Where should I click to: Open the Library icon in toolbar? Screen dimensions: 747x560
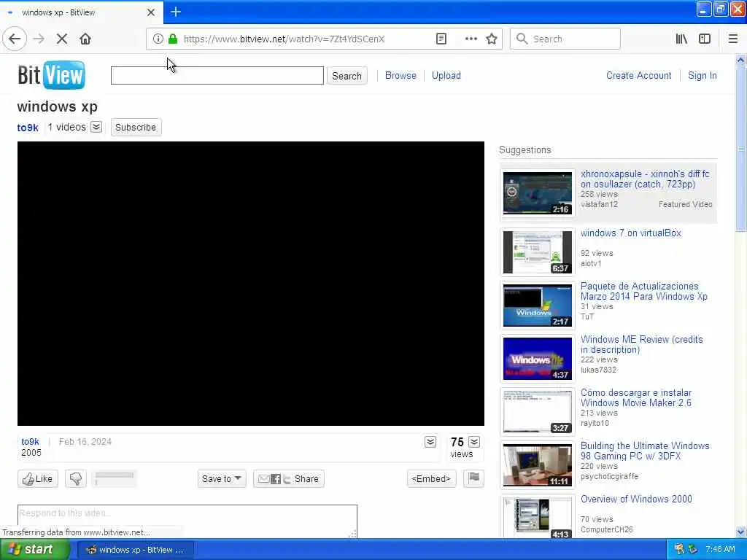(681, 39)
